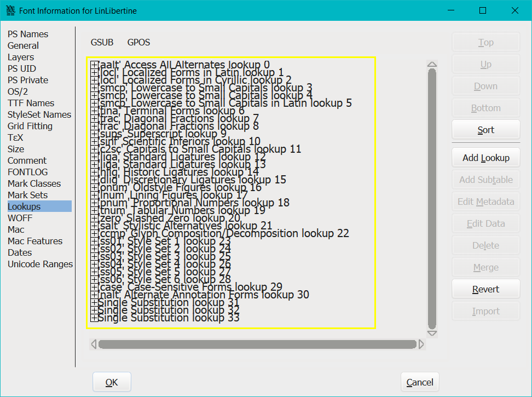Confirm with the OK button
Screen dimensions: 532x397
coord(112,382)
